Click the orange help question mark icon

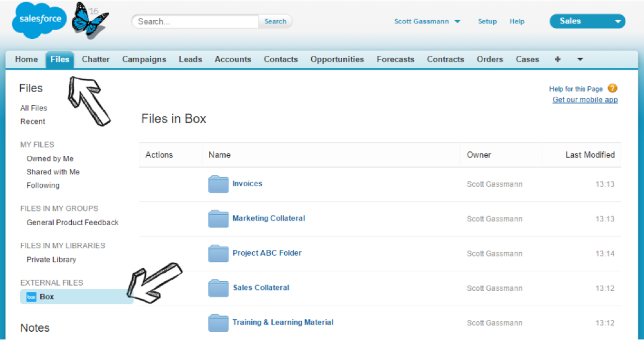(x=612, y=88)
